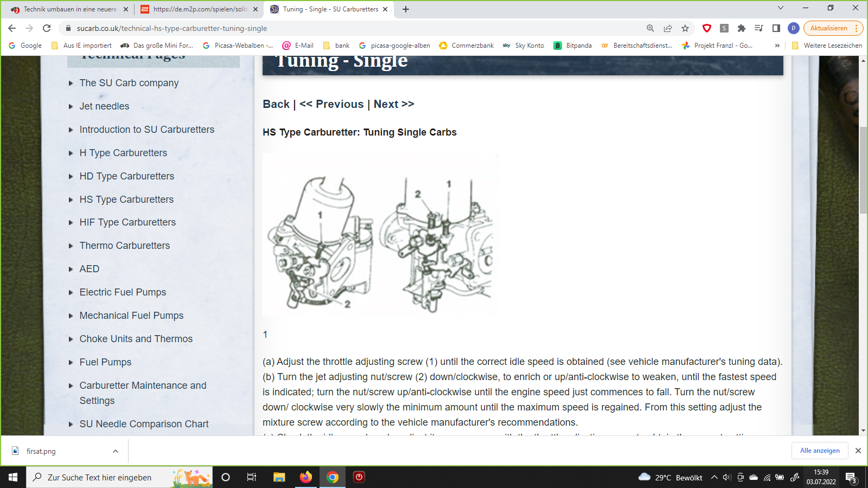Toggle the browser side panel icon

coord(776,28)
